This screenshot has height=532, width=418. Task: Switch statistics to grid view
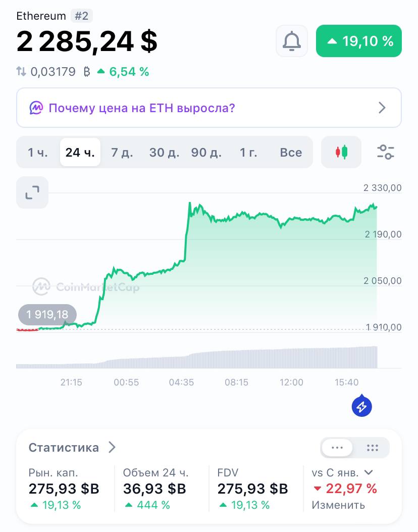point(372,448)
